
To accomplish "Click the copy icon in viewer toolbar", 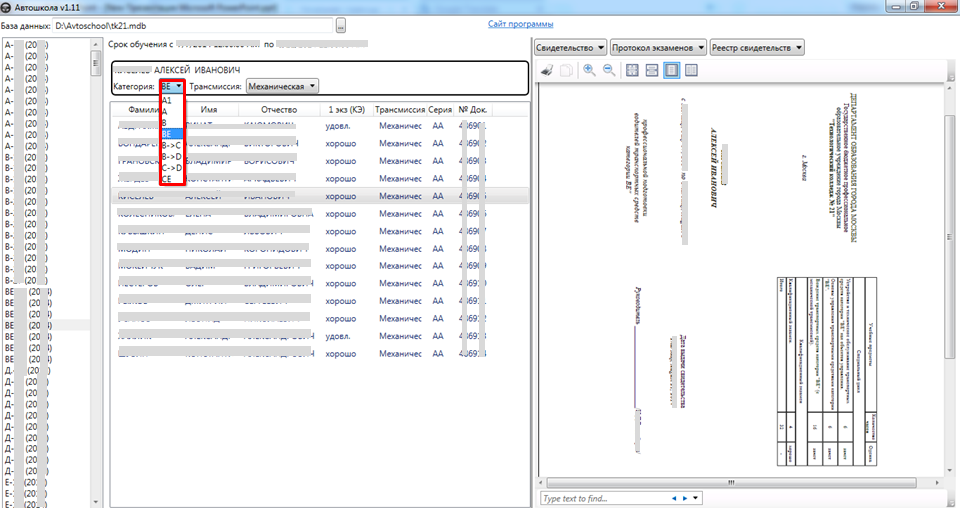I will click(x=565, y=71).
